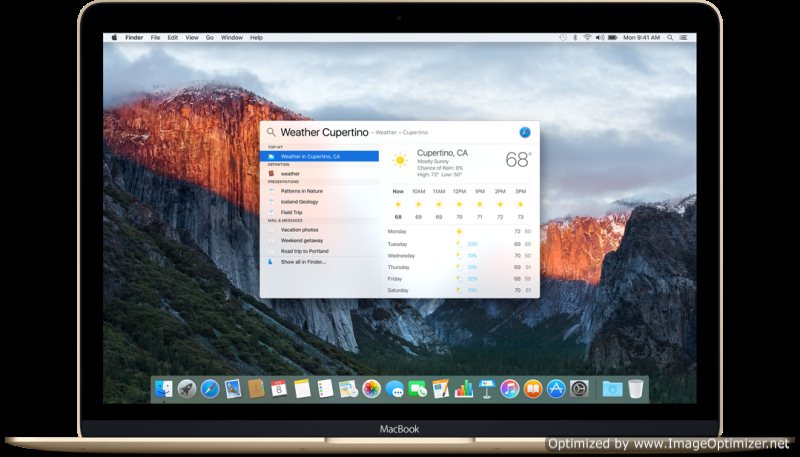Open Notes icon in Dock

[x=302, y=389]
